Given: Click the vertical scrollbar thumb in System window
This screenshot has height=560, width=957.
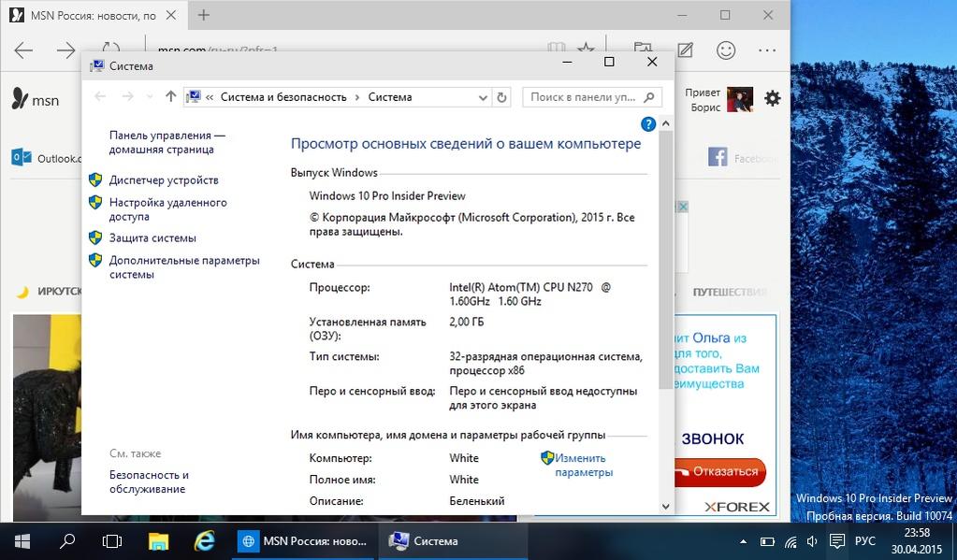Looking at the screenshot, I should click(666, 259).
